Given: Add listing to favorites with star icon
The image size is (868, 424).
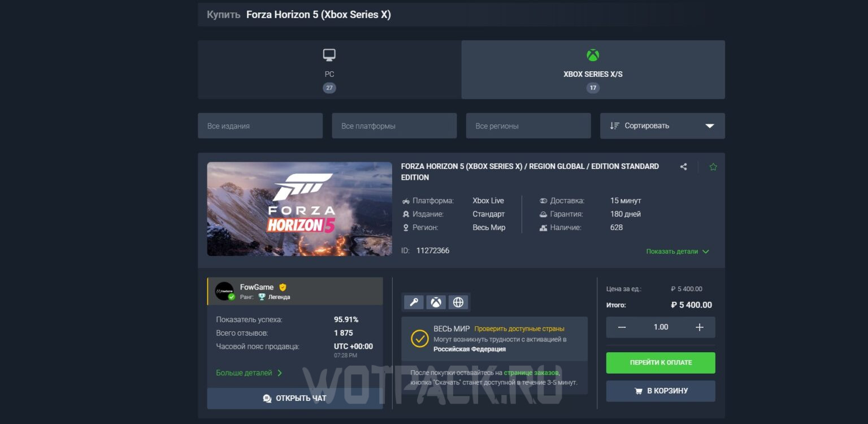Looking at the screenshot, I should pyautogui.click(x=713, y=167).
